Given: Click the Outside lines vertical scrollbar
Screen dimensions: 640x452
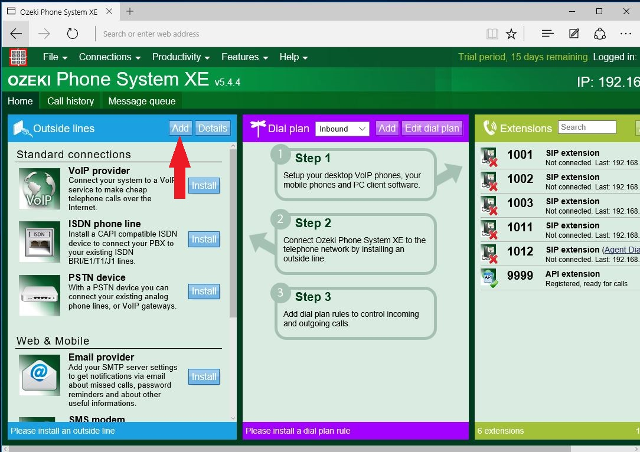Looking at the screenshot, I should click(x=233, y=233).
